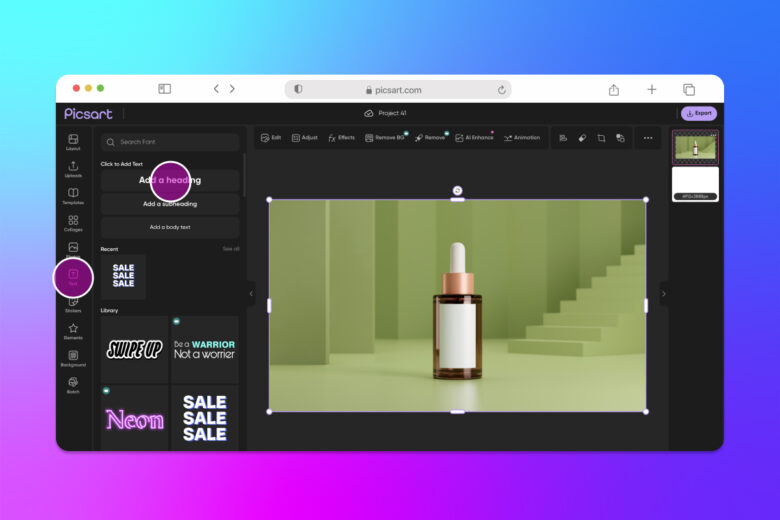The width and height of the screenshot is (780, 520).
Task: Select the Edit tool in toolbar
Action: (271, 138)
